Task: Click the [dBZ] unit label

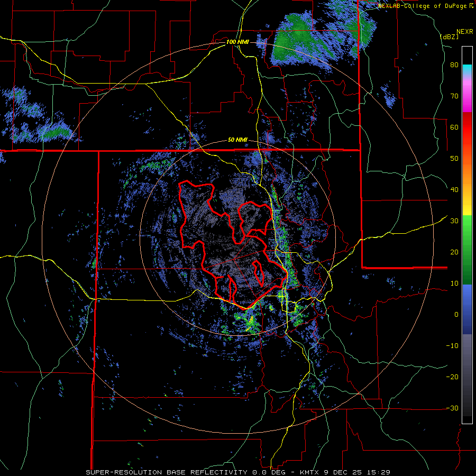Action: pos(450,36)
